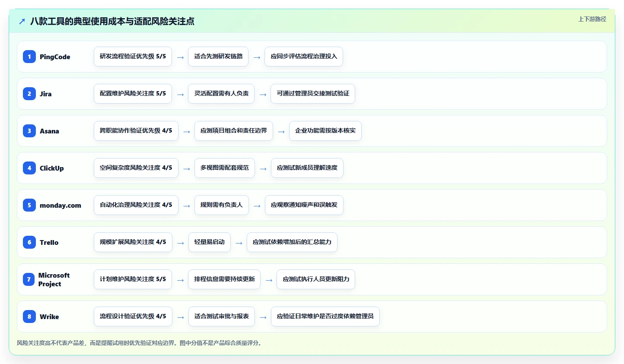Viewport: 624px width, 364px height.
Task: Click the number 6 badge for Trello
Action: 29,242
